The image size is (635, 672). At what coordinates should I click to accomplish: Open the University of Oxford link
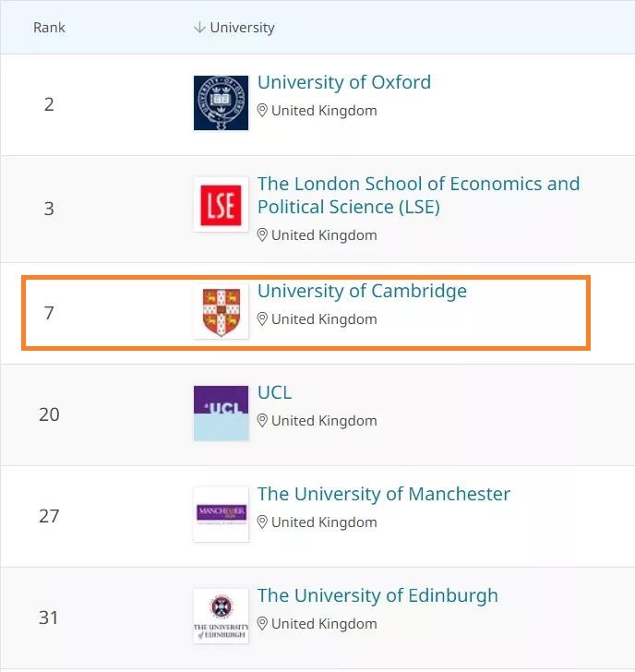pyautogui.click(x=344, y=82)
